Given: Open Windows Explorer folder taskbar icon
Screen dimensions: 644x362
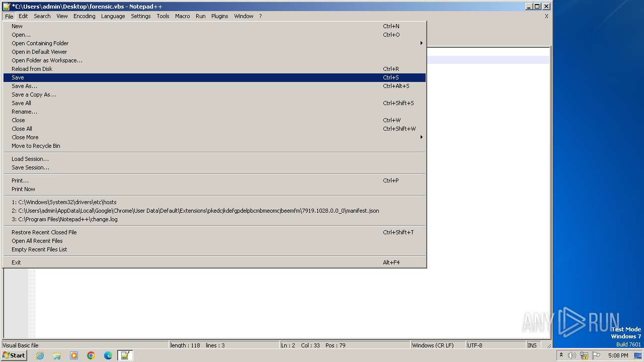Looking at the screenshot, I should coord(57,355).
